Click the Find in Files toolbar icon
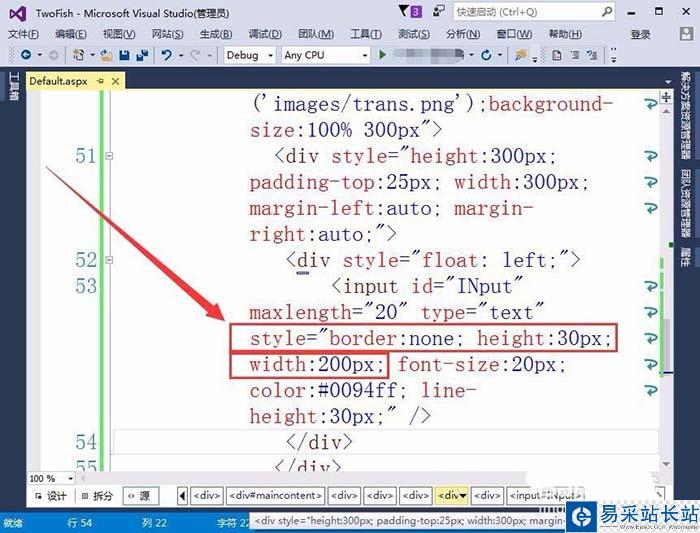700x533 pixels. click(x=520, y=55)
